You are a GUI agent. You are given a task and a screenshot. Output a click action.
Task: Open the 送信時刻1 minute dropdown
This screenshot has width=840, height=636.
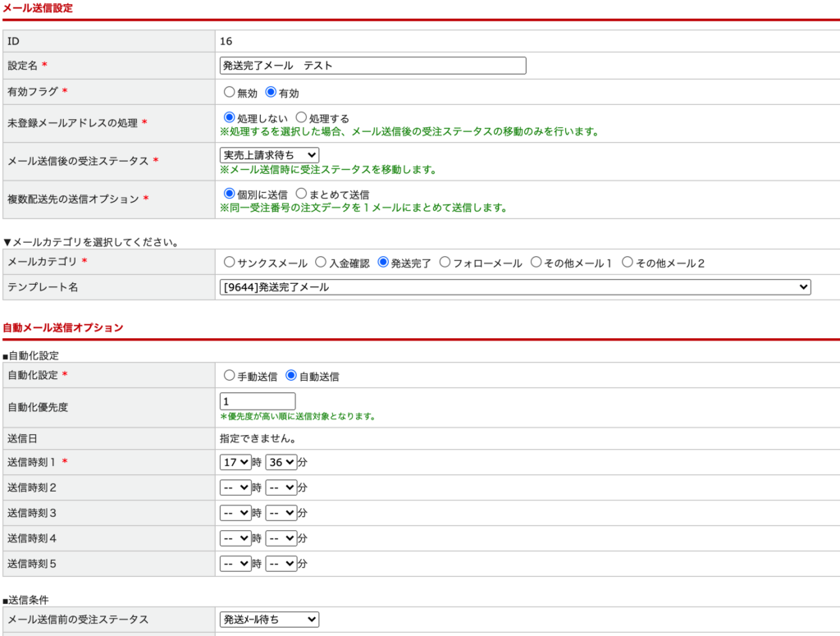point(281,462)
